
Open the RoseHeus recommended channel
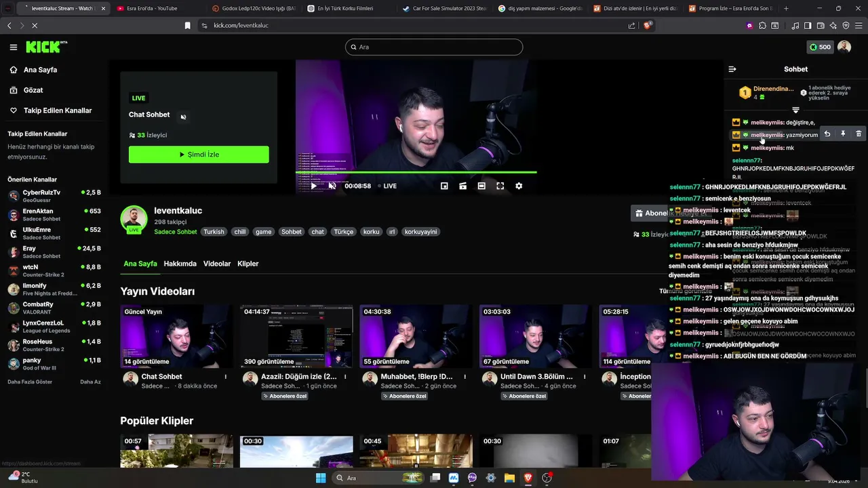(54, 345)
